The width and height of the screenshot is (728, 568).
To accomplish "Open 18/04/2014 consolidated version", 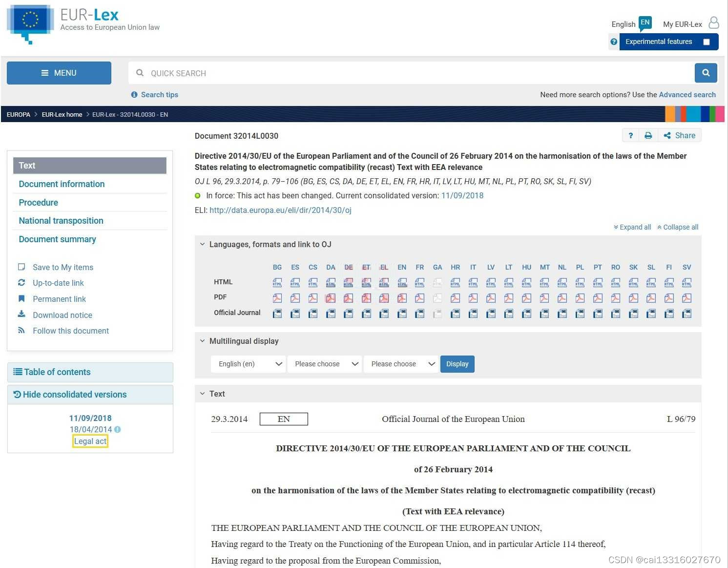I will pyautogui.click(x=91, y=429).
